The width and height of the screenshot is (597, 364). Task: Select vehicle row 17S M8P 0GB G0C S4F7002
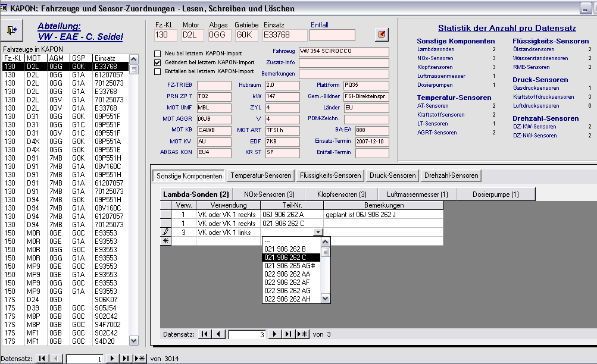[x=65, y=324]
